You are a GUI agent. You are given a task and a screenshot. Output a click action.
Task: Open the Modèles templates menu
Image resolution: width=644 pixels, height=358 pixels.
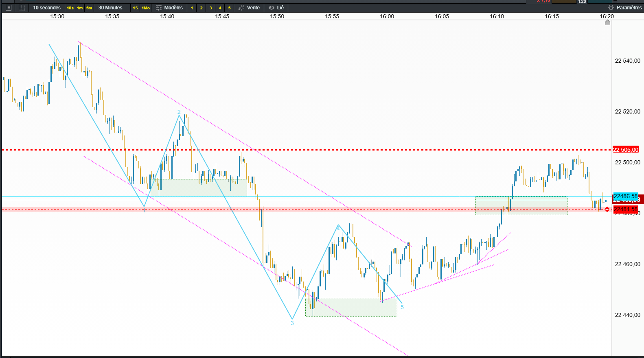173,8
